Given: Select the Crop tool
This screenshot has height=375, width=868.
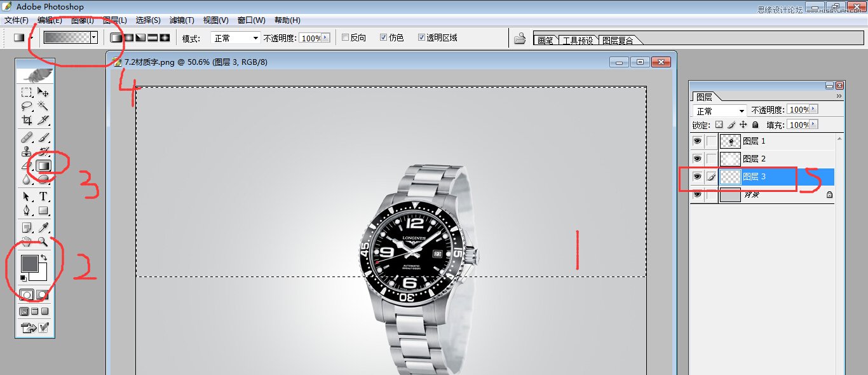Looking at the screenshot, I should (27, 120).
